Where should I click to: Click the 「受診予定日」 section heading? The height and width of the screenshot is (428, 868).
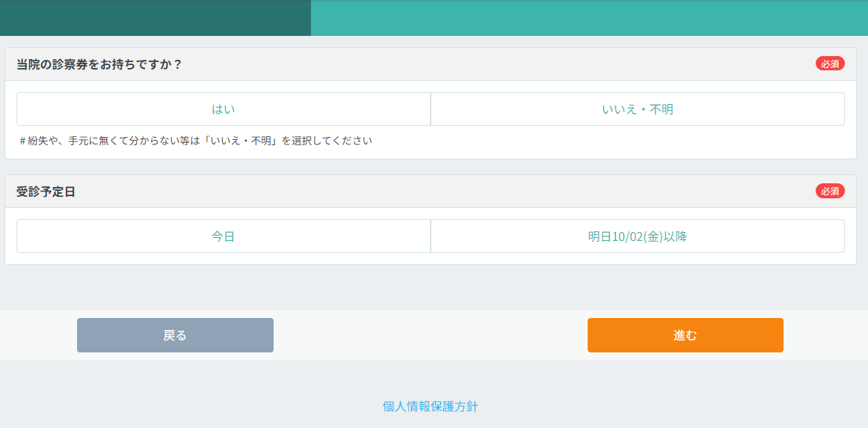click(x=46, y=192)
